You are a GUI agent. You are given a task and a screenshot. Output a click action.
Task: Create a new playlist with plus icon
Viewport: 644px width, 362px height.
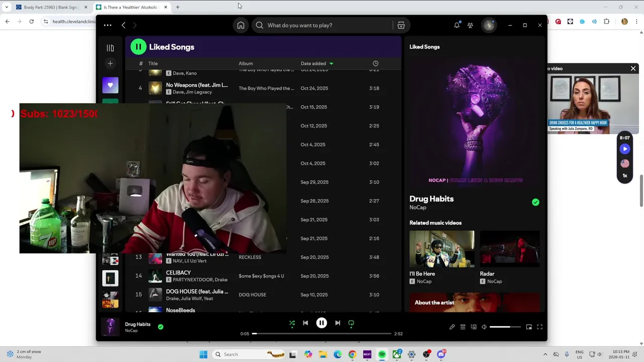pyautogui.click(x=110, y=63)
